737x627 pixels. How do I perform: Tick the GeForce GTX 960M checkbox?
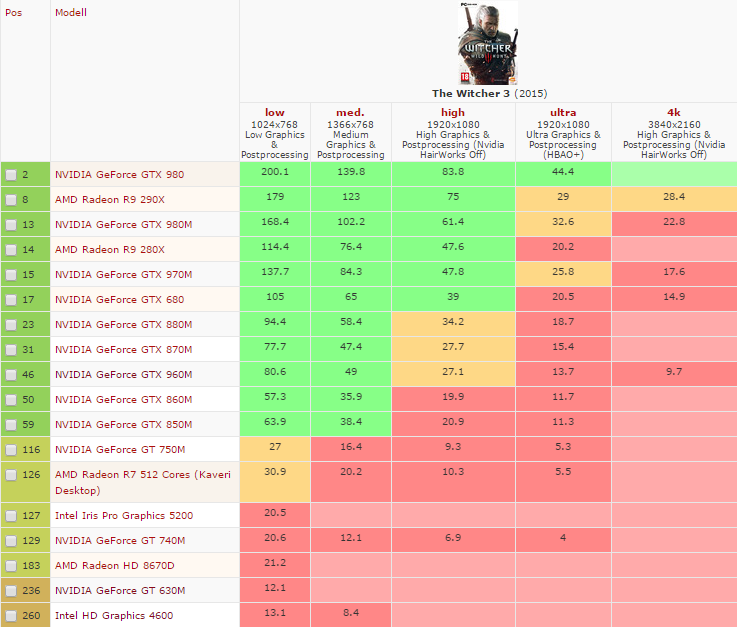(x=11, y=375)
